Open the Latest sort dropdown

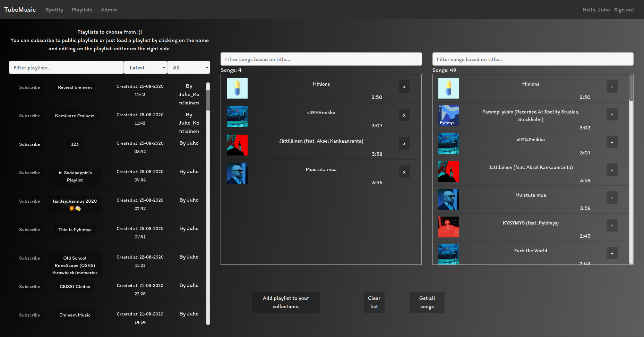pos(146,67)
